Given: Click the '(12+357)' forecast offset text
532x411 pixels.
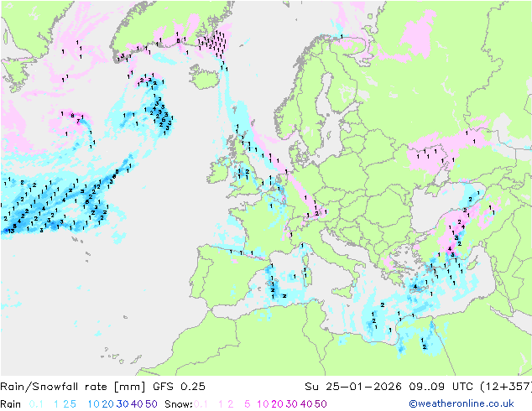Looking at the screenshot, I should tap(506, 387).
